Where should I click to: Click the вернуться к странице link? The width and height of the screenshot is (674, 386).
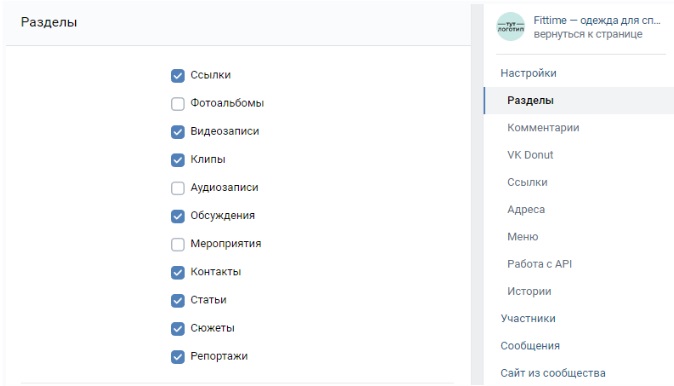pos(588,34)
